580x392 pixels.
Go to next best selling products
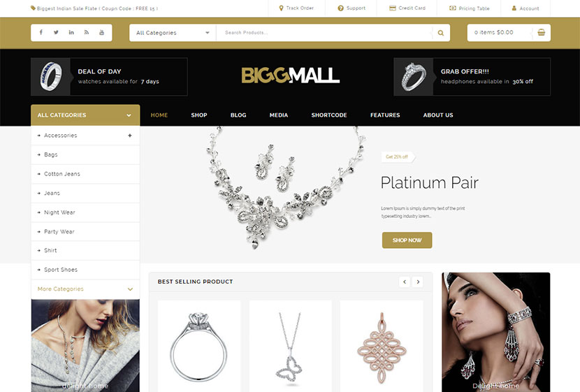click(418, 282)
